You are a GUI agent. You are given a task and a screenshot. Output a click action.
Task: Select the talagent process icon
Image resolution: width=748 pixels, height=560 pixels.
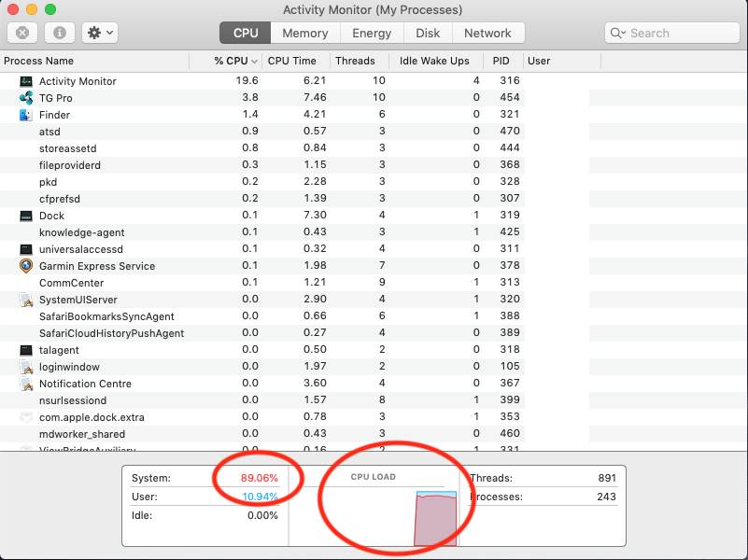point(26,350)
